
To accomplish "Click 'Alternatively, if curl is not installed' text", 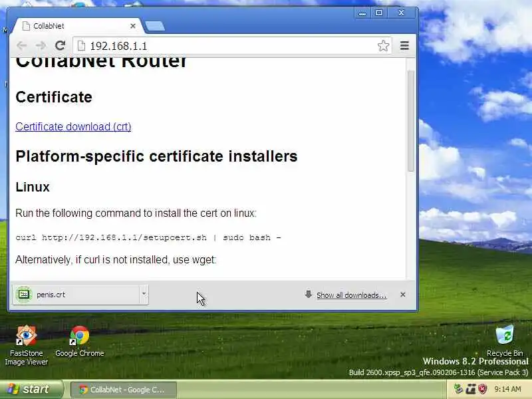I will [116, 259].
